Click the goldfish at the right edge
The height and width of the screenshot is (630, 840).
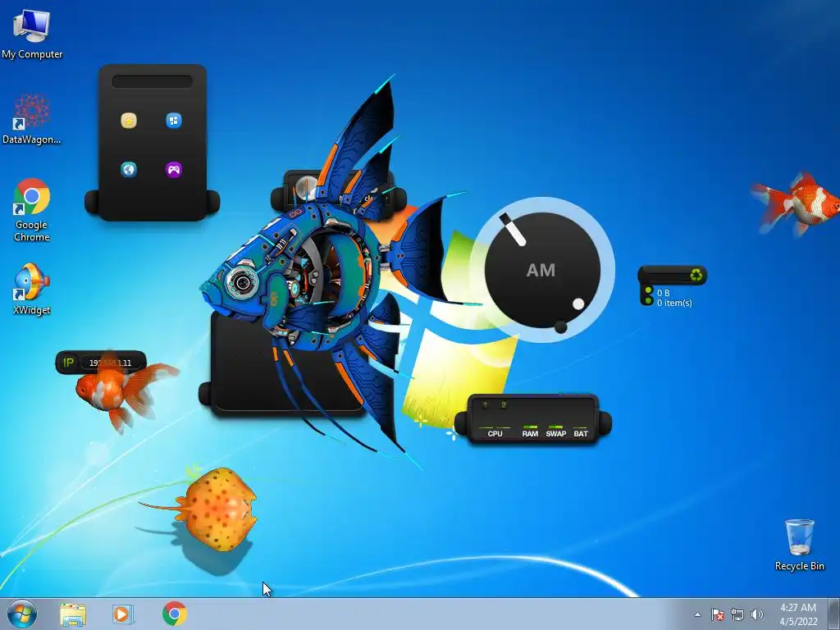pos(797,203)
